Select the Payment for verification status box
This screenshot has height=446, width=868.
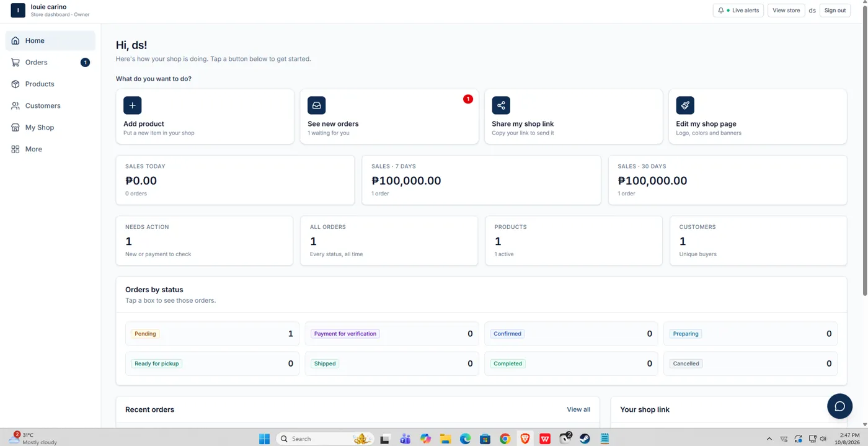coord(392,334)
